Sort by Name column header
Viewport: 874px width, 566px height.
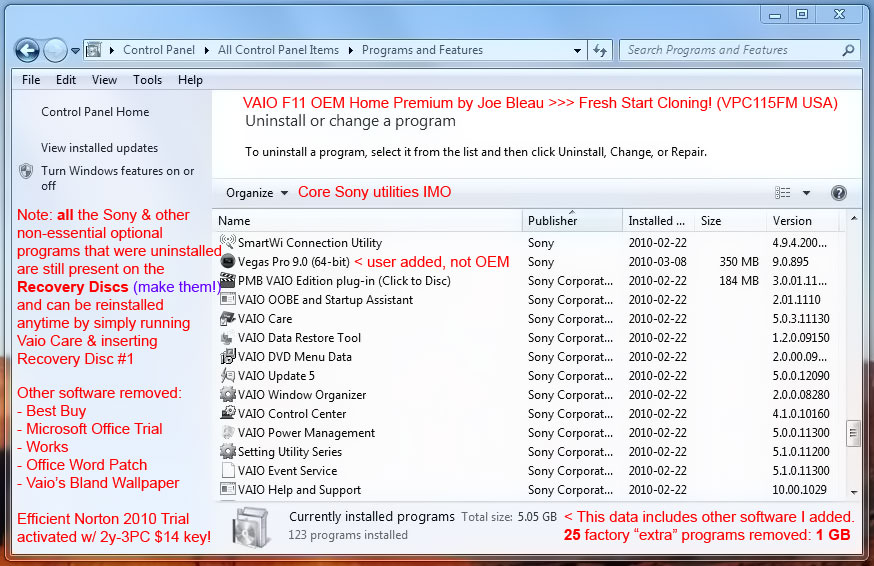[367, 221]
